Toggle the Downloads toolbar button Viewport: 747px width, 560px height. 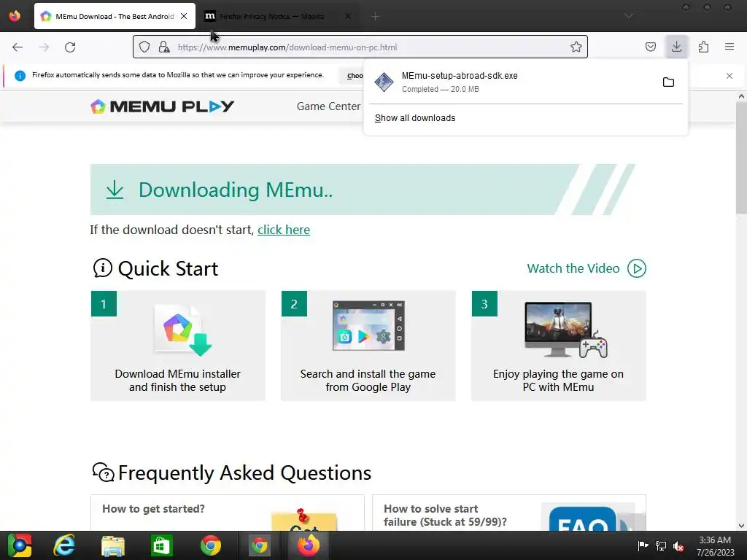click(x=676, y=47)
